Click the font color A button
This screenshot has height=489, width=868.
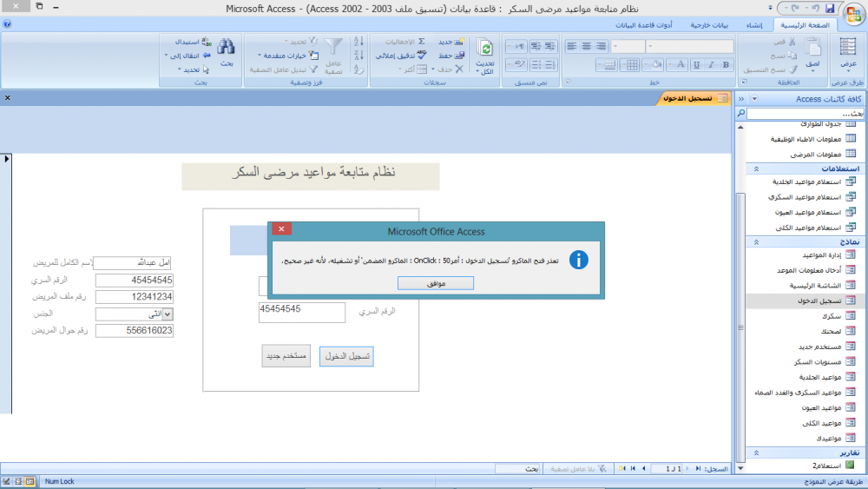[678, 65]
